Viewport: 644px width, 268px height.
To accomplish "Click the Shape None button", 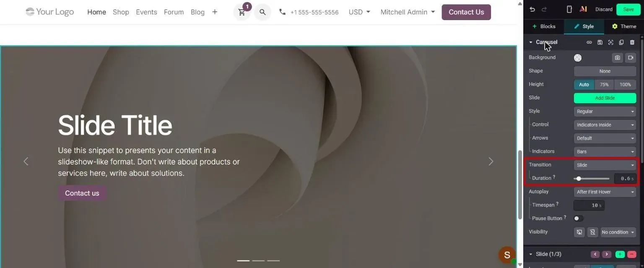I will tap(605, 71).
